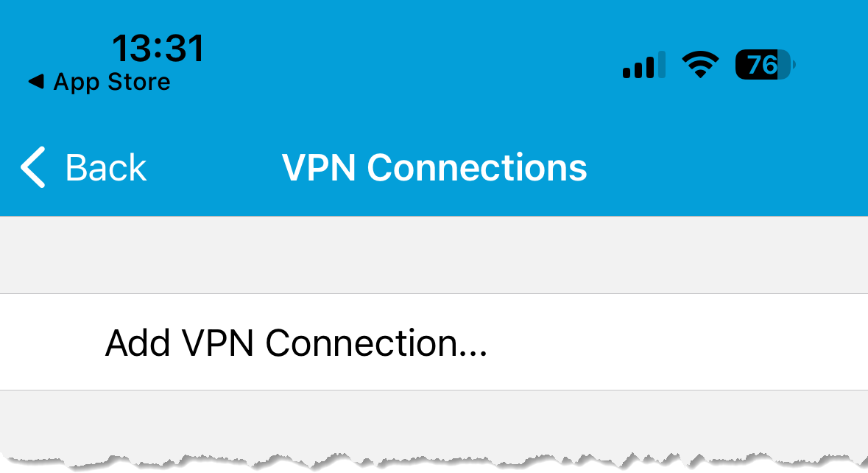Click the word Store in status breadcrumb
Image resolution: width=868 pixels, height=473 pixels.
pyautogui.click(x=139, y=82)
